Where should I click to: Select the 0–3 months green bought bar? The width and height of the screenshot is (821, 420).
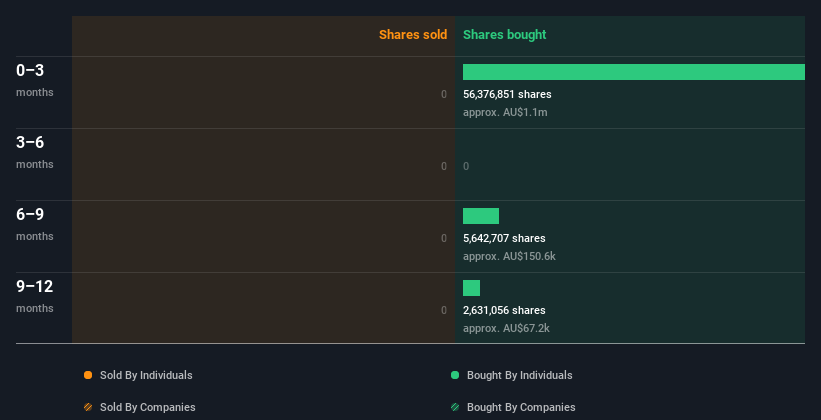coord(634,72)
